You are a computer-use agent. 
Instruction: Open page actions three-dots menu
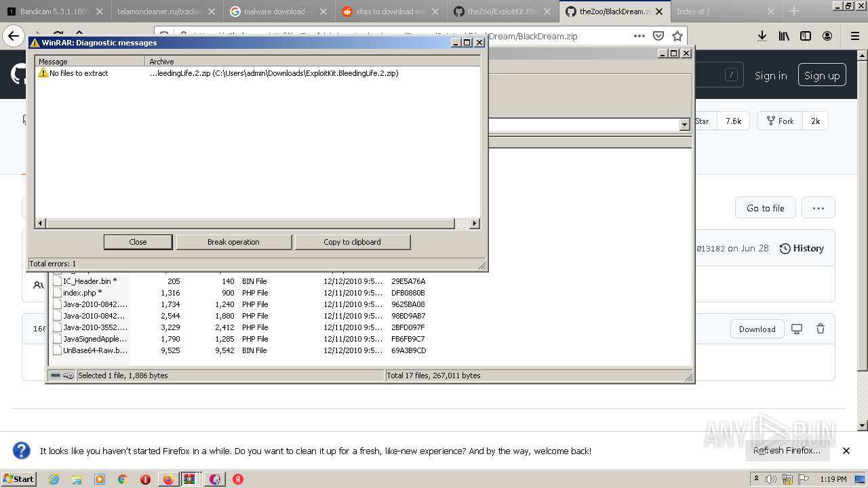(639, 36)
